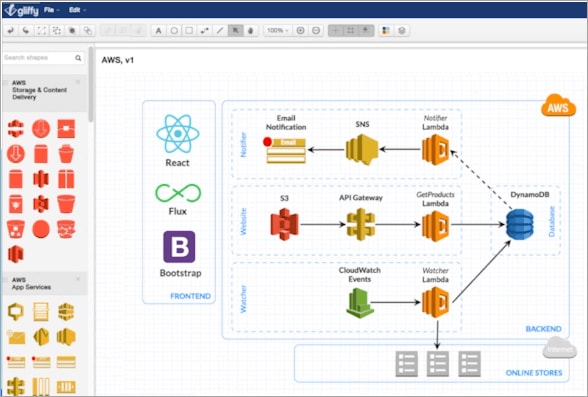Image resolution: width=588 pixels, height=397 pixels.
Task: Select the Connector tool icon
Action: tap(204, 31)
